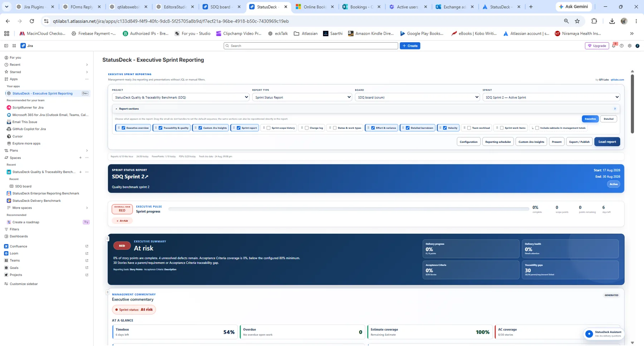This screenshot has width=644, height=346.
Task: Focus the Jira Search field
Action: pyautogui.click(x=311, y=46)
